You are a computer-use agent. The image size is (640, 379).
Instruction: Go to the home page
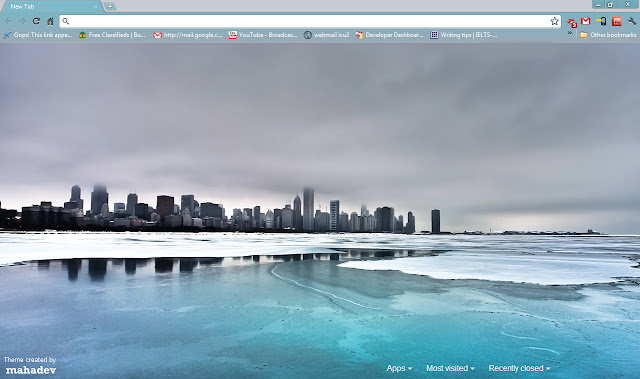[x=50, y=21]
